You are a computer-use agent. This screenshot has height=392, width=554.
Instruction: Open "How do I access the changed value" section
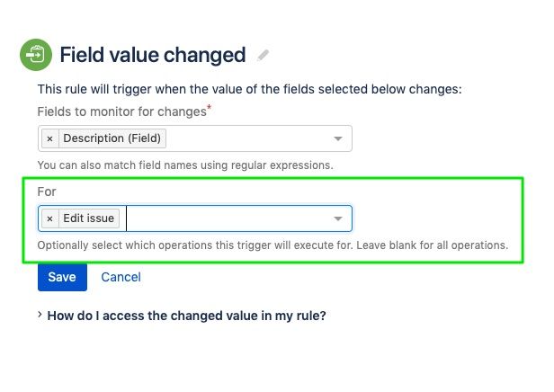(186, 316)
